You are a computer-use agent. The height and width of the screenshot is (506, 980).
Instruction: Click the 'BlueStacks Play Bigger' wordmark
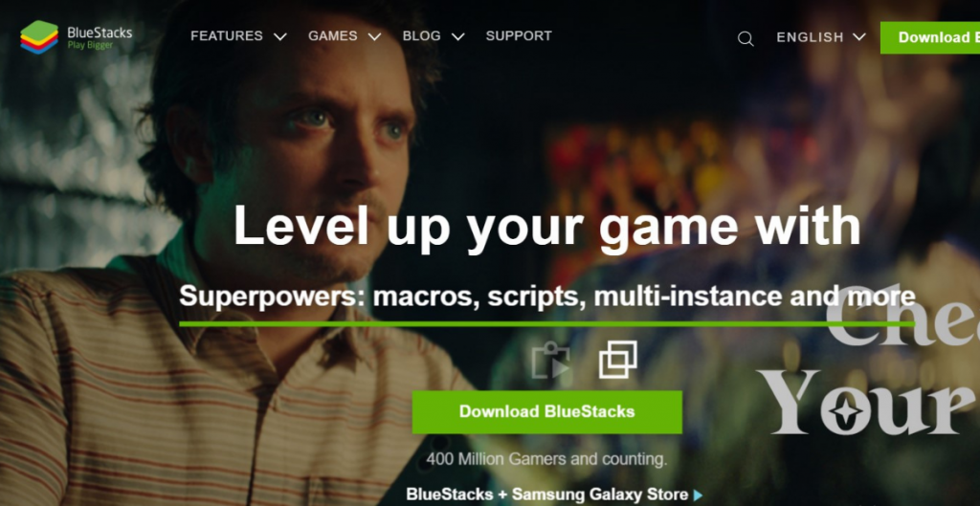(x=100, y=37)
